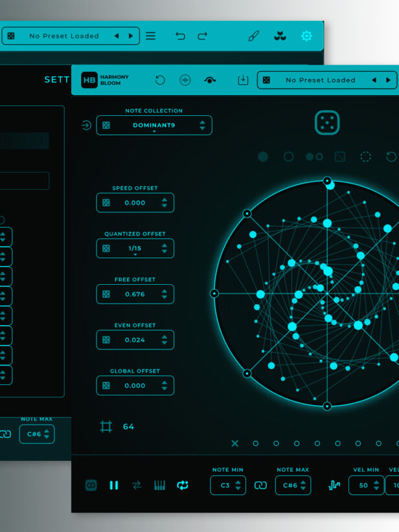Screen dimensions: 399x532
Task: Select the dashed circle mode above the bloom
Action: pos(365,157)
